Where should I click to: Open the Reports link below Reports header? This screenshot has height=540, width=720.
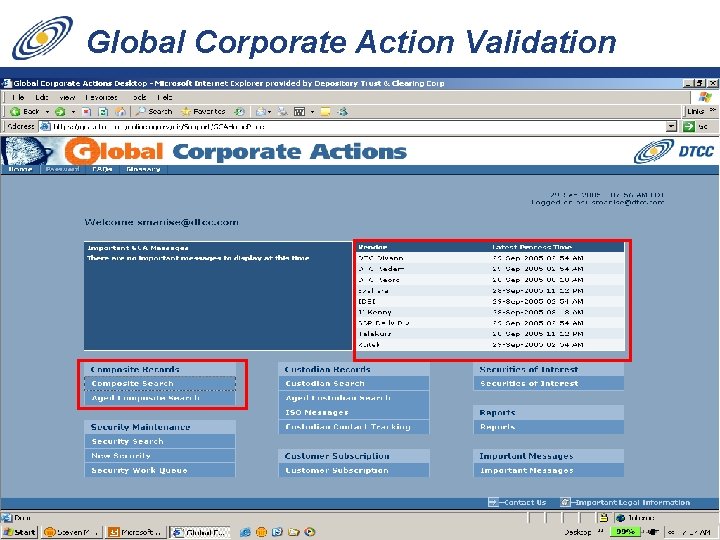pyautogui.click(x=548, y=427)
